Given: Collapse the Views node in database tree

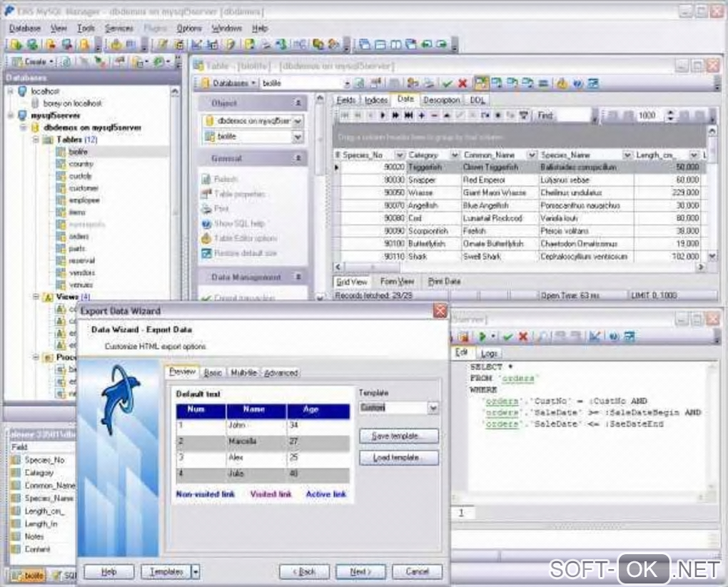Looking at the screenshot, I should click(x=36, y=297).
